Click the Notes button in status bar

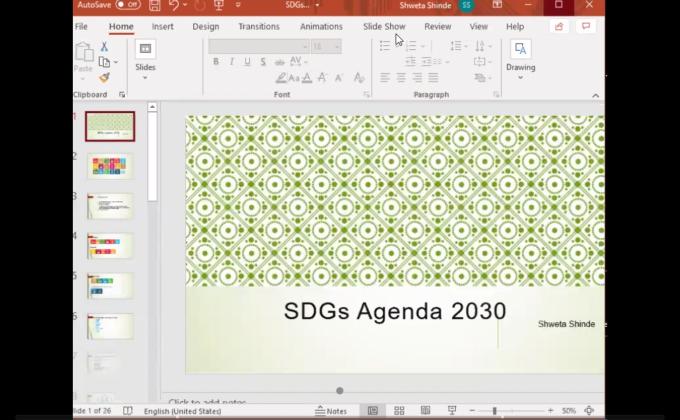331,410
